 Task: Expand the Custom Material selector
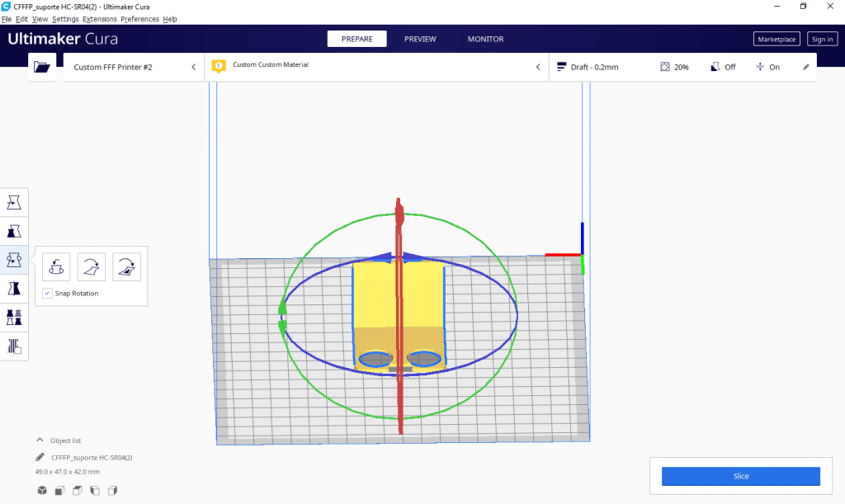(x=376, y=67)
